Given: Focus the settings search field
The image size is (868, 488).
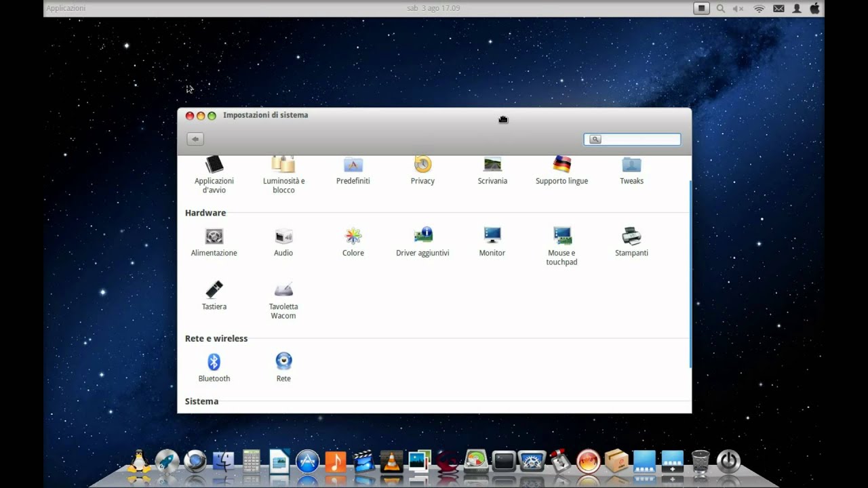Looking at the screenshot, I should (632, 139).
